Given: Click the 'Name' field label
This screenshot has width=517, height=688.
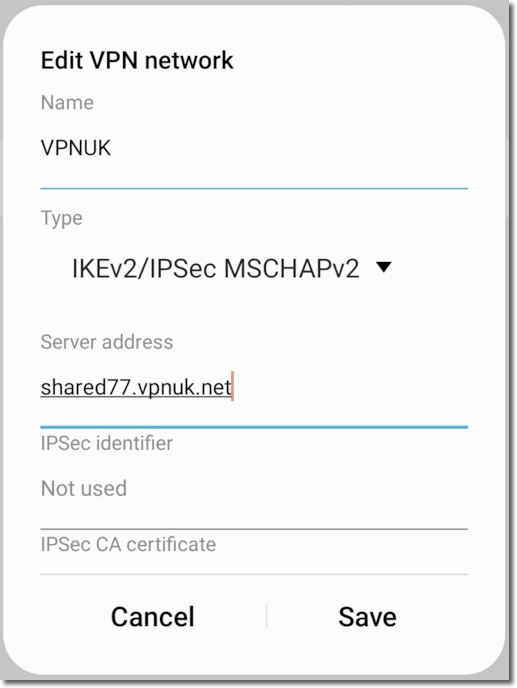Looking at the screenshot, I should tap(67, 103).
